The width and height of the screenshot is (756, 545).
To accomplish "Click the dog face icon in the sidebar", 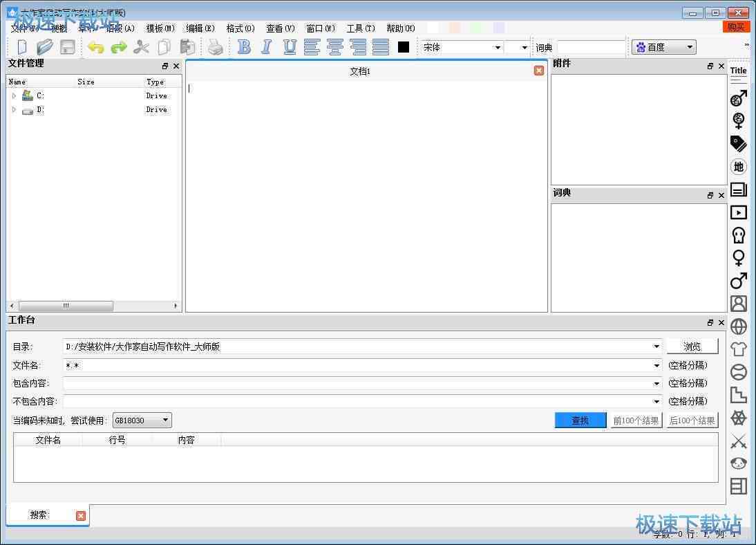I will click(738, 463).
